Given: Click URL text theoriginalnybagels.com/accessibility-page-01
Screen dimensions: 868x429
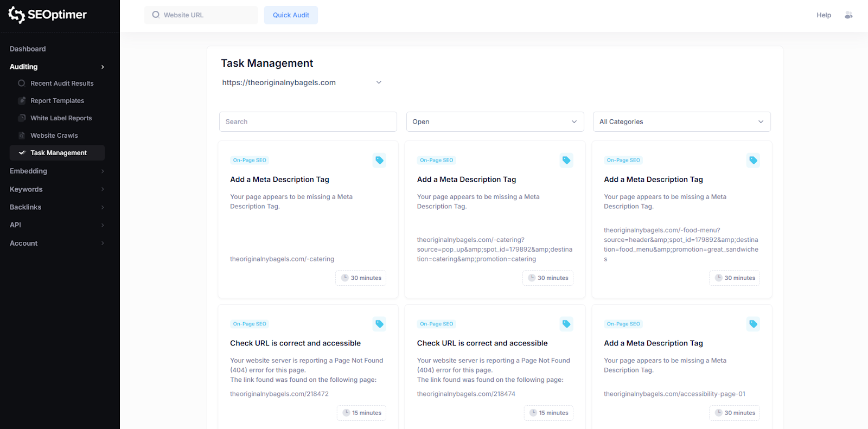Looking at the screenshot, I should [x=674, y=394].
